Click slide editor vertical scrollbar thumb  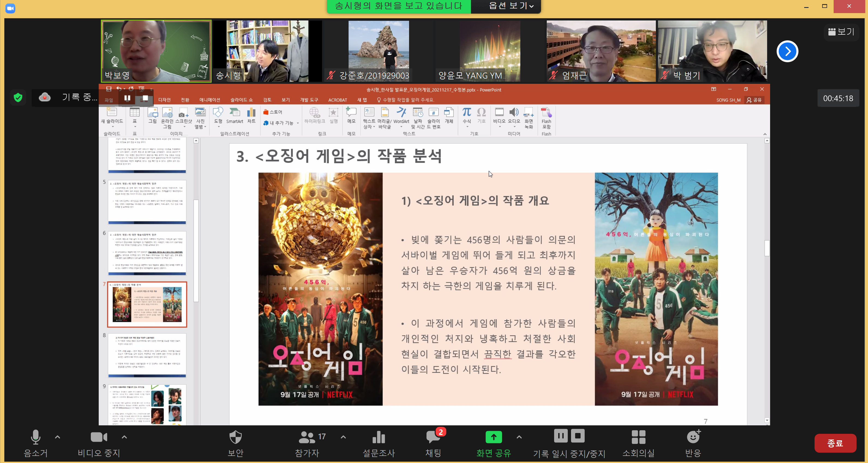767,248
